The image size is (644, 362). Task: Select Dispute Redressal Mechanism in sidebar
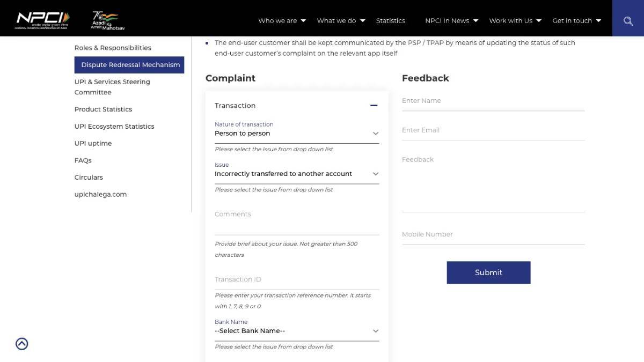coord(129,65)
